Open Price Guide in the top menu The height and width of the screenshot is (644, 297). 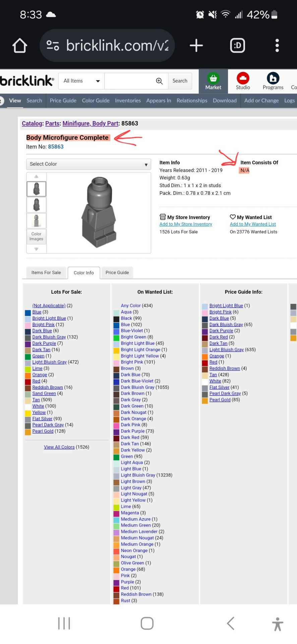[x=63, y=101]
